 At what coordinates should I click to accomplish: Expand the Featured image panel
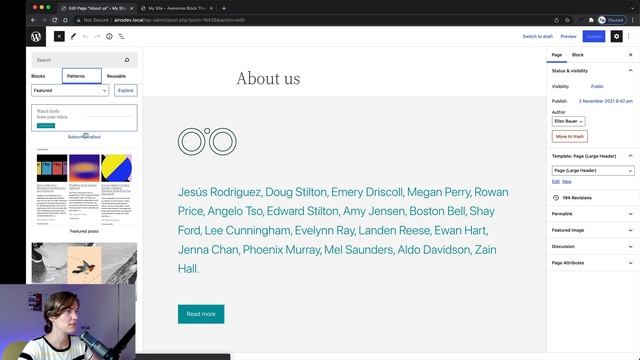point(593,230)
